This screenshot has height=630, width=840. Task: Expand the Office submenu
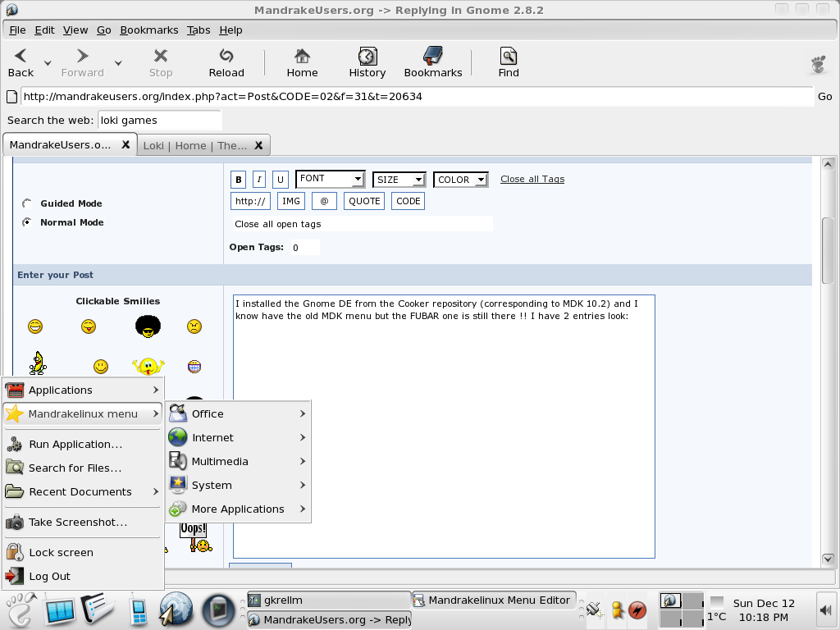pos(238,413)
